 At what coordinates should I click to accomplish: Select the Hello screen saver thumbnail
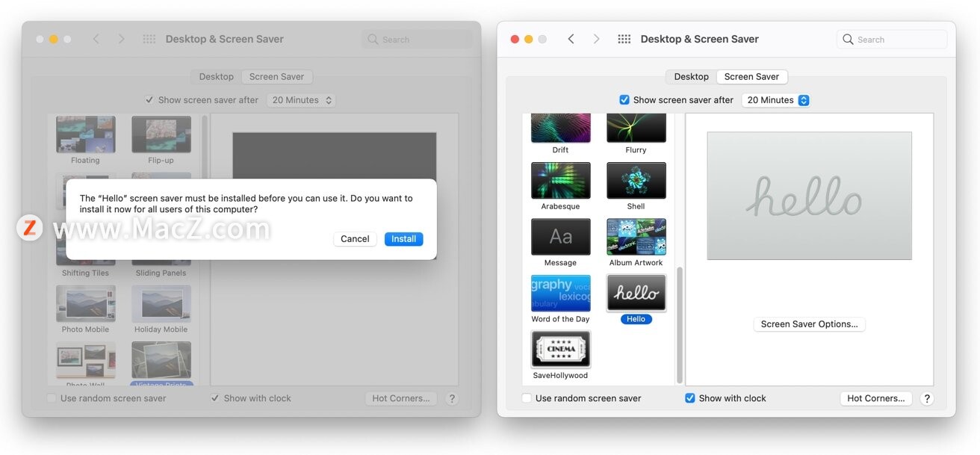click(636, 293)
